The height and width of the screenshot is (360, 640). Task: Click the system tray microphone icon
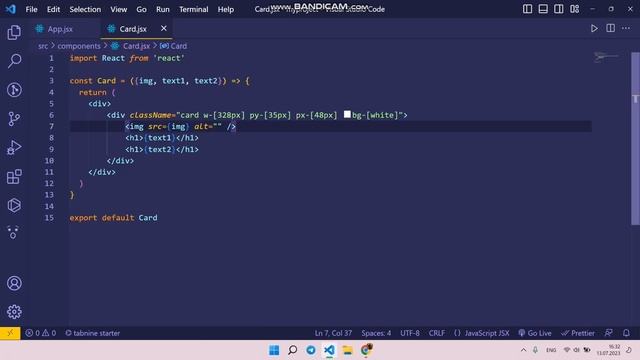535,350
